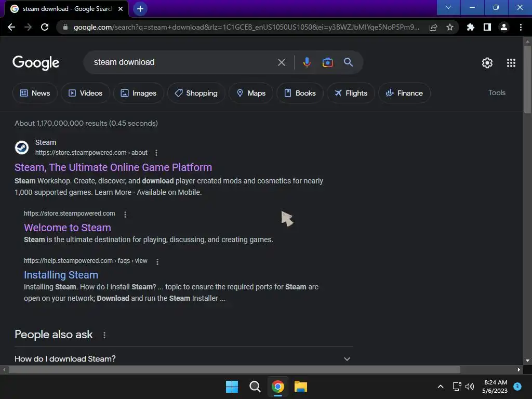Click the Chrome taskbar icon

click(277, 387)
